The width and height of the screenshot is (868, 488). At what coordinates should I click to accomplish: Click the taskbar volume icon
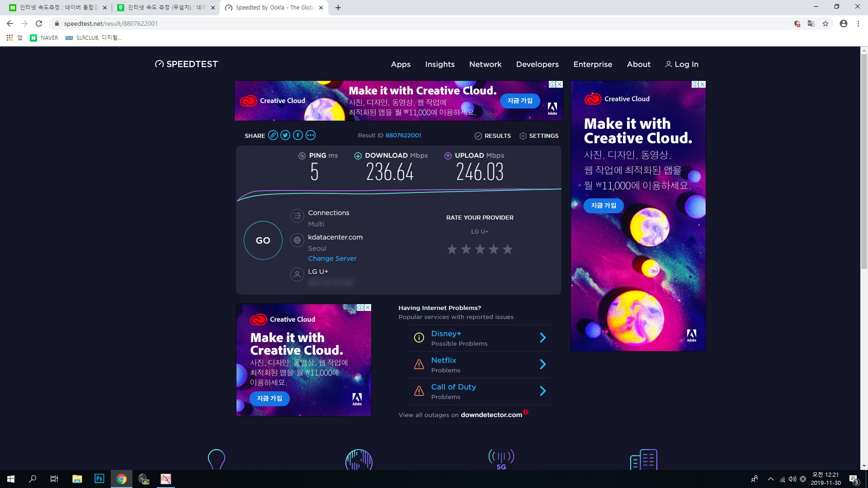793,479
